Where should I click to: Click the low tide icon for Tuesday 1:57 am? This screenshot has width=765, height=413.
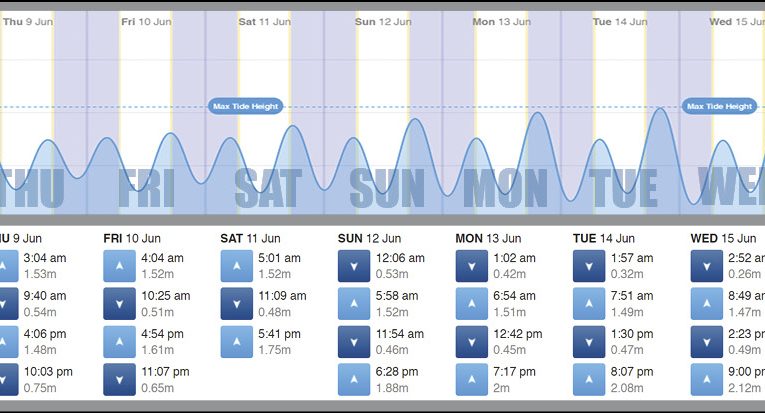tap(588, 265)
